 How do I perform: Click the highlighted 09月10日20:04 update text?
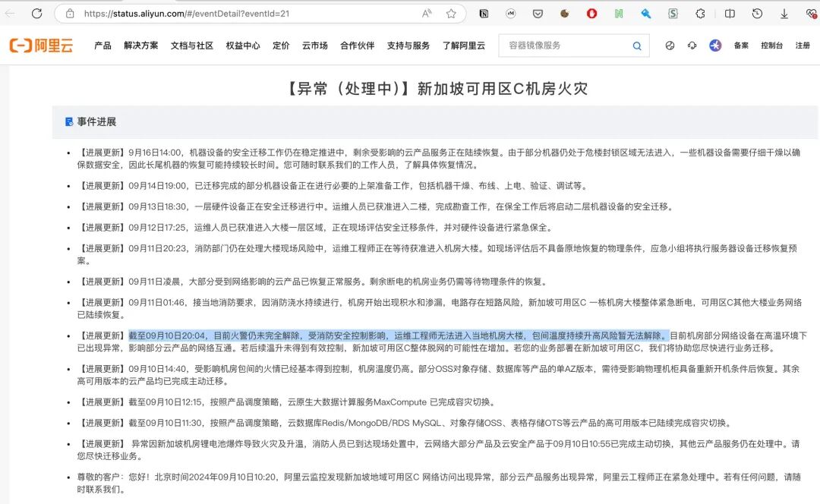point(399,335)
